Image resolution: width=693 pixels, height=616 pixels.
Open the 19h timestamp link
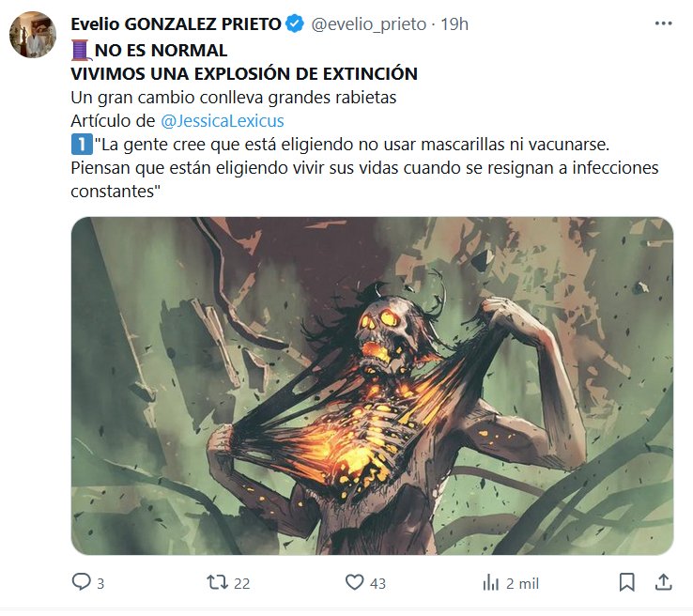tap(454, 24)
